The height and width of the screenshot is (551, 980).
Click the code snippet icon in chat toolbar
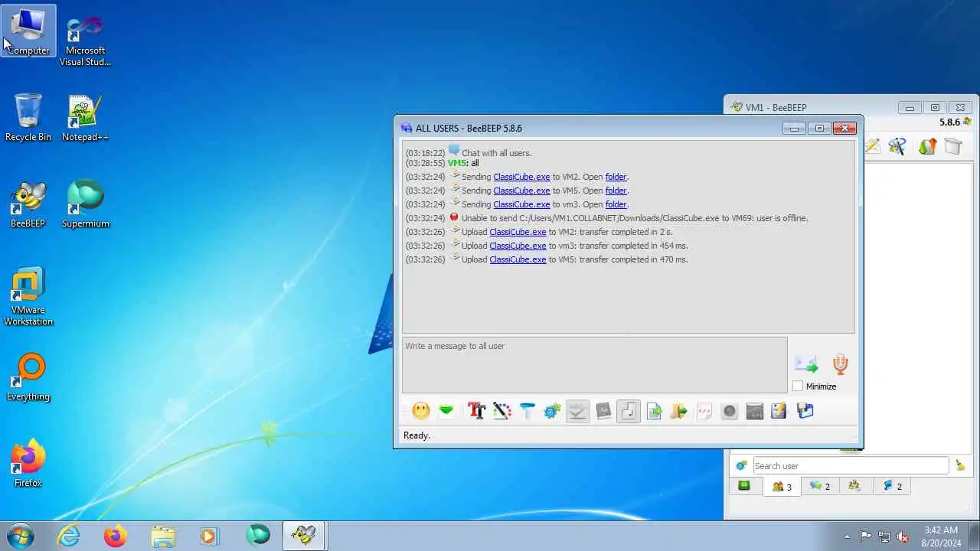(x=704, y=411)
